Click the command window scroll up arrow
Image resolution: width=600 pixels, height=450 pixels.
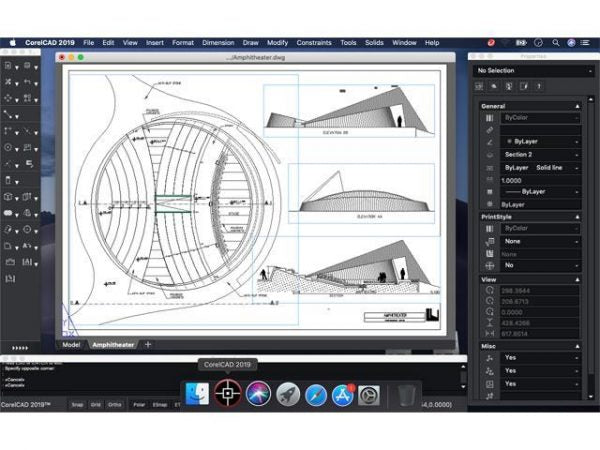[x=463, y=367]
